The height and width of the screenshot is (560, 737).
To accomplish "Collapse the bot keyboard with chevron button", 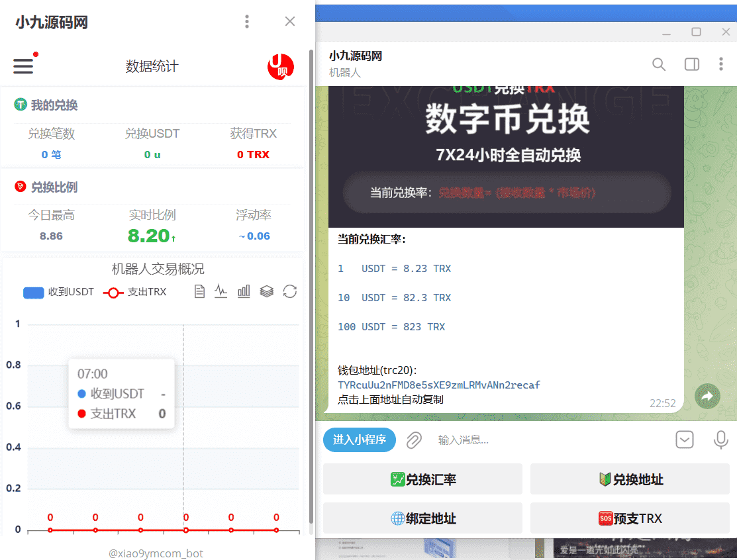I will [x=685, y=440].
